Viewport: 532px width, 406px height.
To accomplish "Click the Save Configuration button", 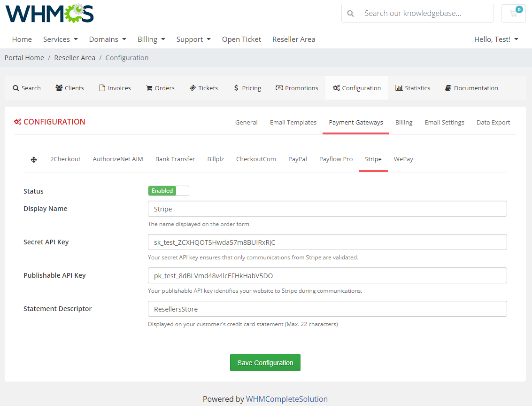I will click(x=265, y=363).
